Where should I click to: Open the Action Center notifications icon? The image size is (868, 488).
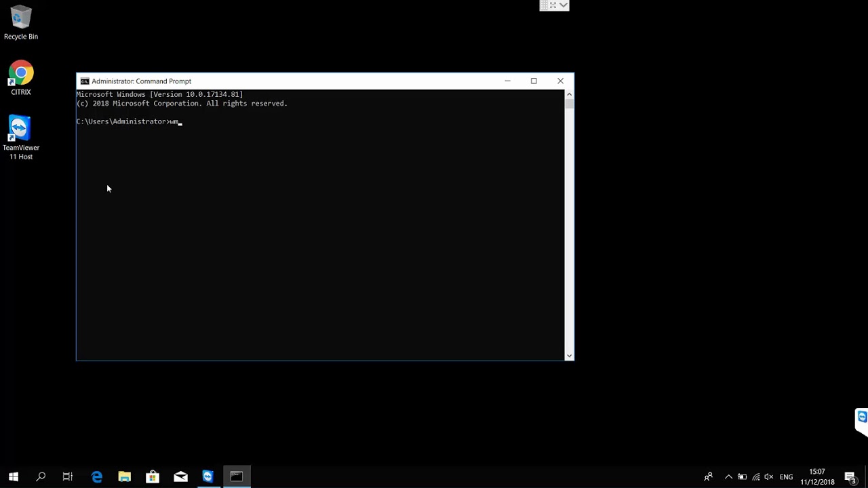click(850, 477)
